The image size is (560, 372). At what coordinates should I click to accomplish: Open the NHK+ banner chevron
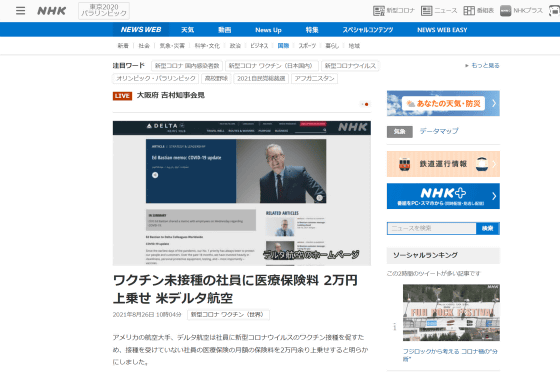pyautogui.click(x=494, y=196)
